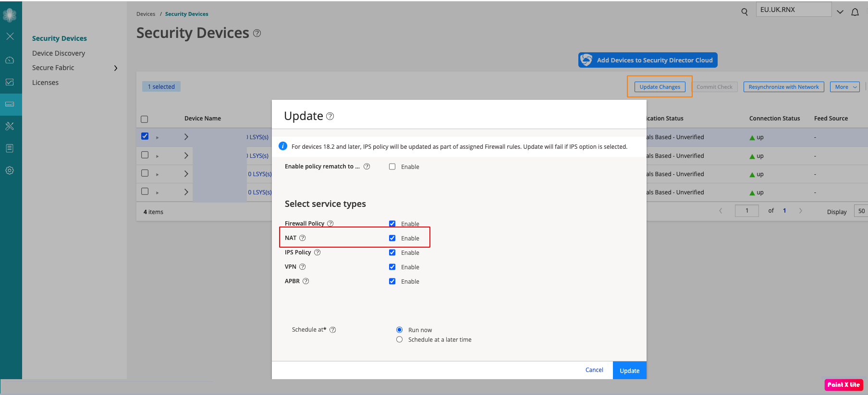Open the More dropdown menu
Viewport: 868px width, 395px height.
[x=845, y=87]
